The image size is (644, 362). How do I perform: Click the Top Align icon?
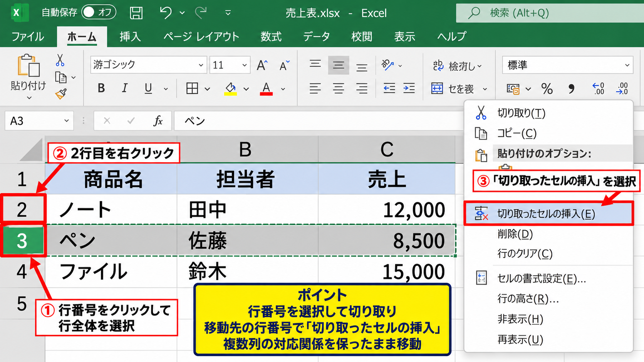click(315, 64)
